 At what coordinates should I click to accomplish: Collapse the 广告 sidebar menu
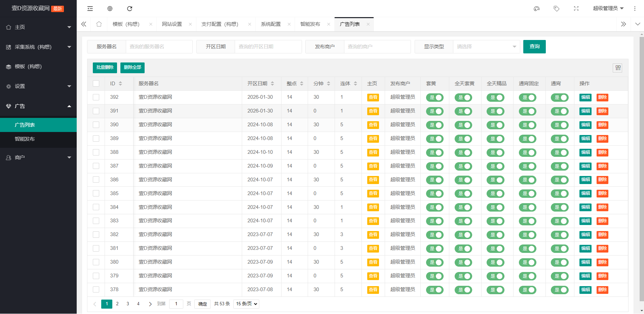click(38, 106)
